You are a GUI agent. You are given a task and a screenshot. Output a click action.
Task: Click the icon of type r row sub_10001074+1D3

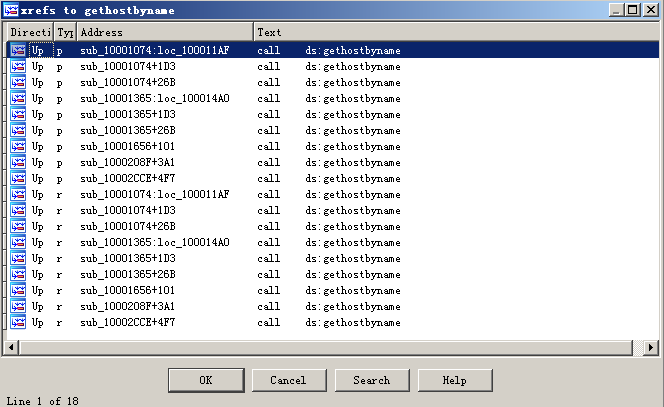(x=18, y=210)
